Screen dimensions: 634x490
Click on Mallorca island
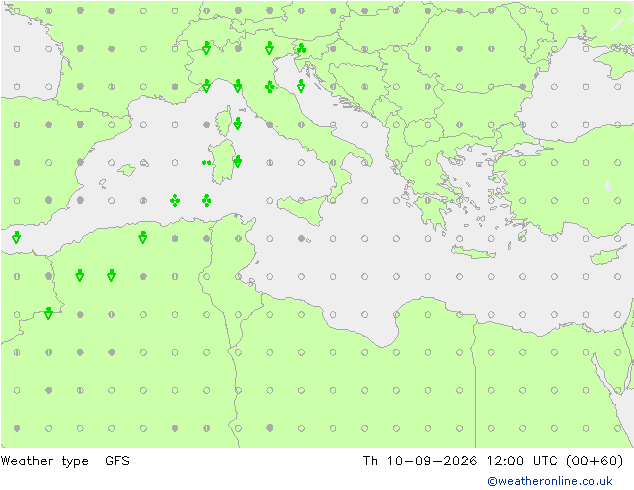click(127, 170)
